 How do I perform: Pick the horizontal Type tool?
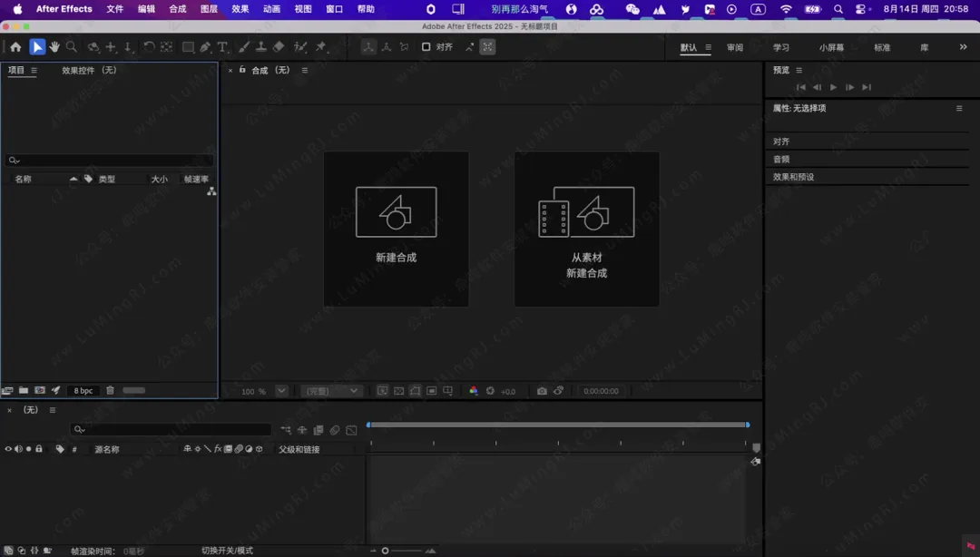pyautogui.click(x=222, y=47)
